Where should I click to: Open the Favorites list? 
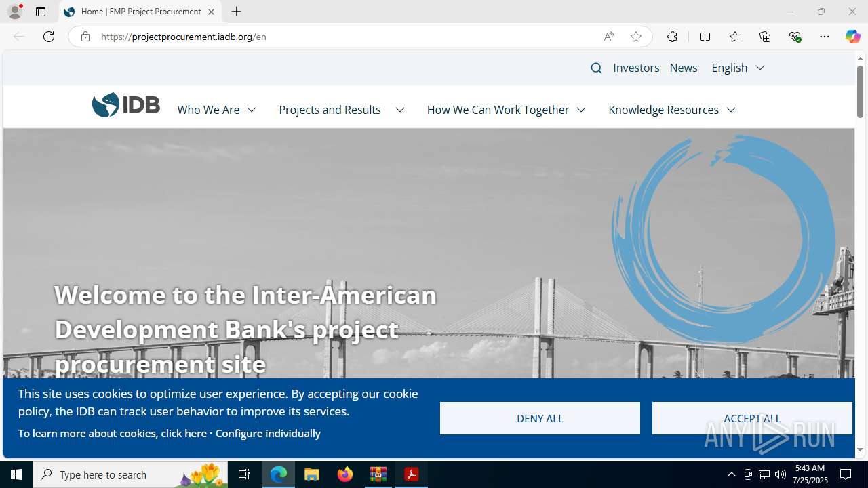coord(735,37)
